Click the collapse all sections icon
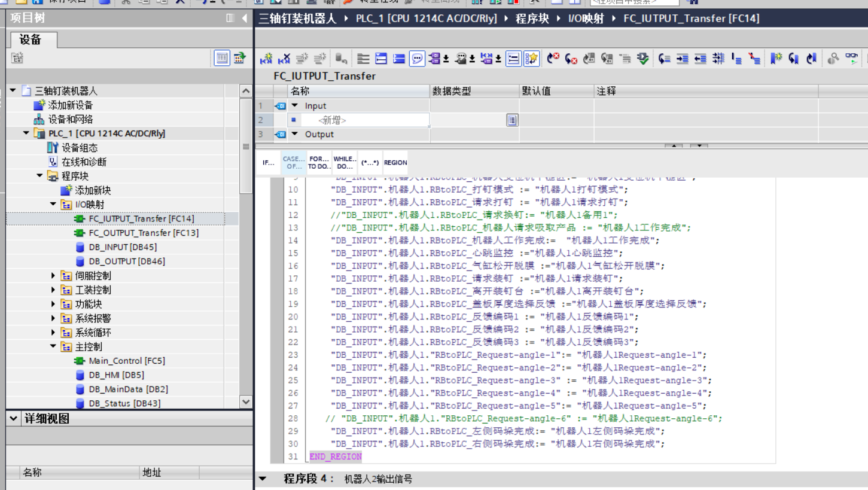The image size is (868, 490). coord(399,59)
